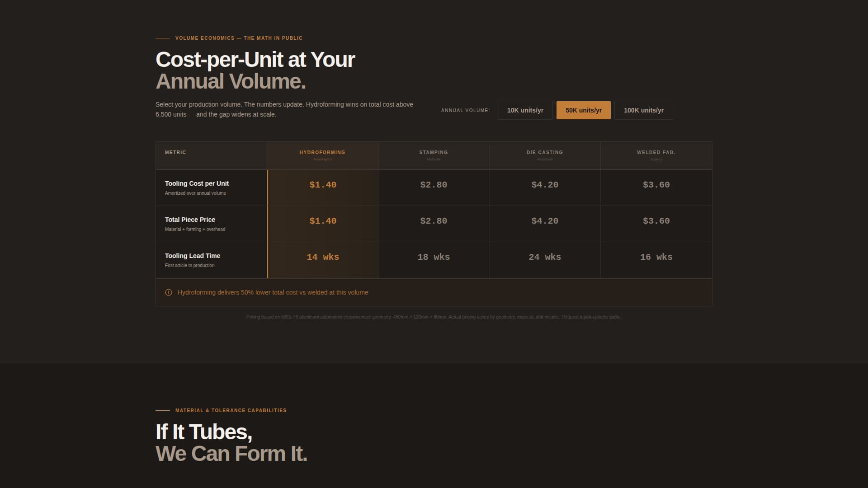The width and height of the screenshot is (868, 488).
Task: Click the welded fabrication $3.60 piece price
Action: point(656,221)
